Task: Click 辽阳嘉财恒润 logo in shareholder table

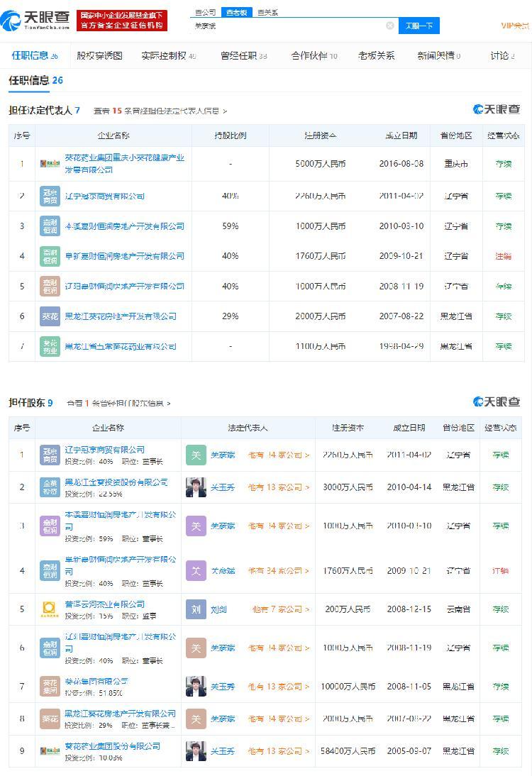Action: click(x=50, y=648)
